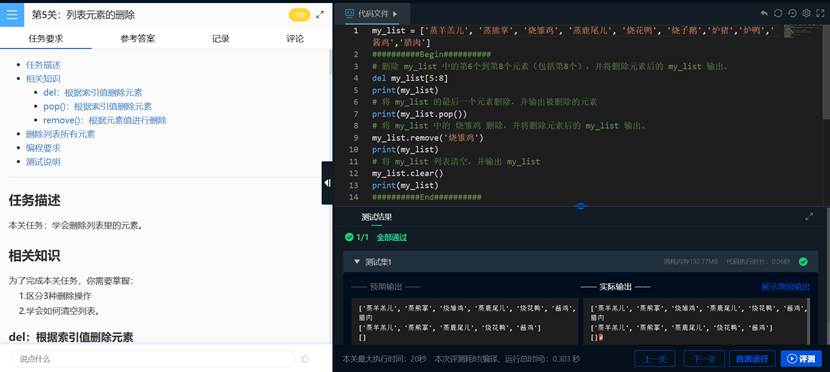Click the 实际输出 heading
Screen dimensions: 830x372
(615, 287)
